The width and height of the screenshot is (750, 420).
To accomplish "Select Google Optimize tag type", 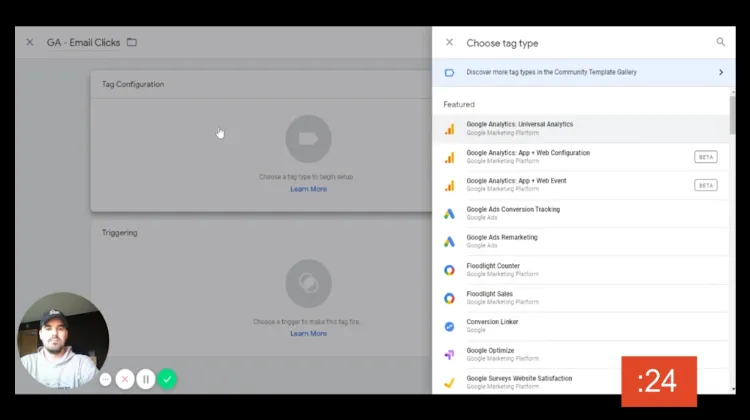I will click(581, 354).
